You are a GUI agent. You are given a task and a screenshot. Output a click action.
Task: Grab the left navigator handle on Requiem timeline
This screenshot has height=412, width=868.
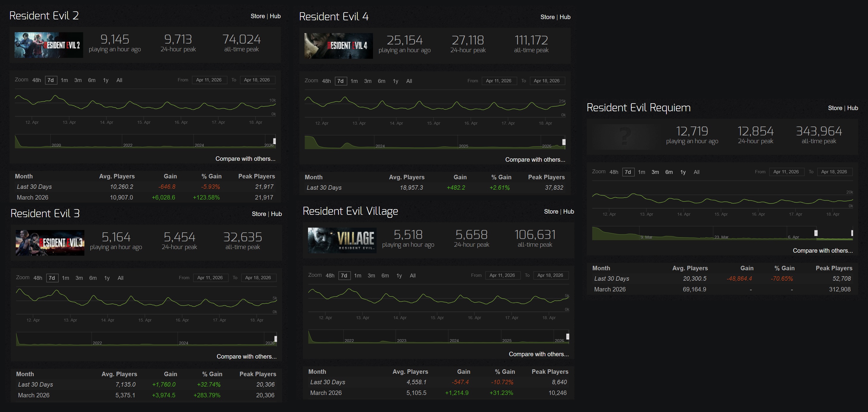click(x=816, y=233)
